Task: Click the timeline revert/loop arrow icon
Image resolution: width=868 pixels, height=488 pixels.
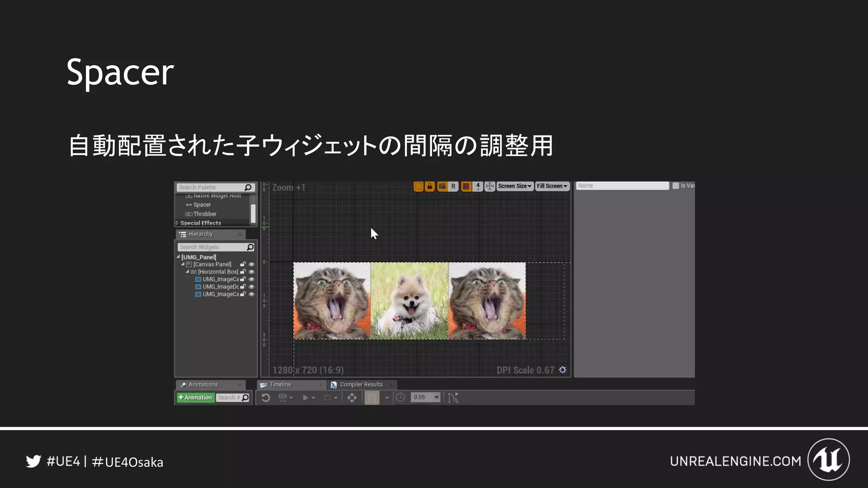Action: coord(265,398)
